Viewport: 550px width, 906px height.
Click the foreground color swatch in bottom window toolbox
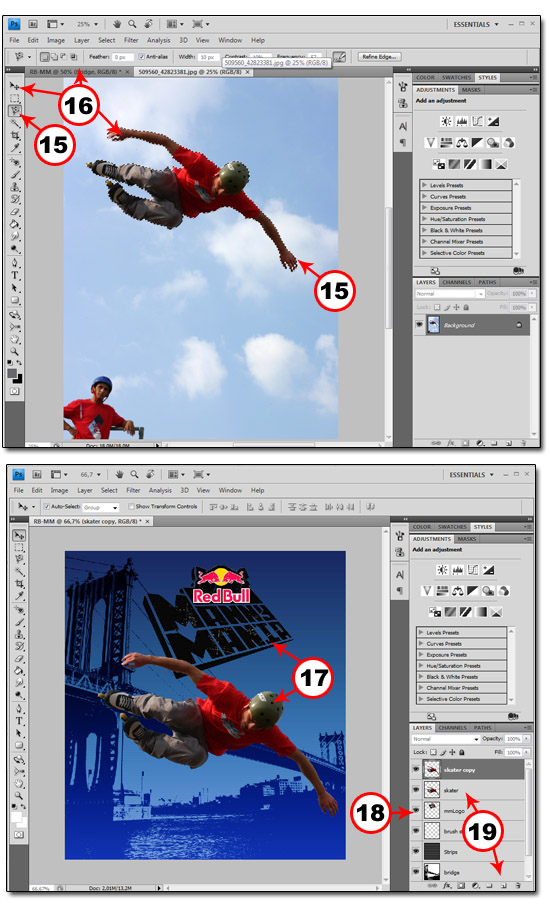point(16,816)
